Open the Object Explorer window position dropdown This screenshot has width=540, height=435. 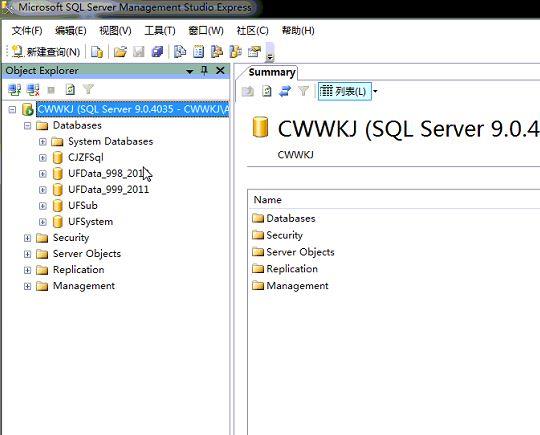189,71
